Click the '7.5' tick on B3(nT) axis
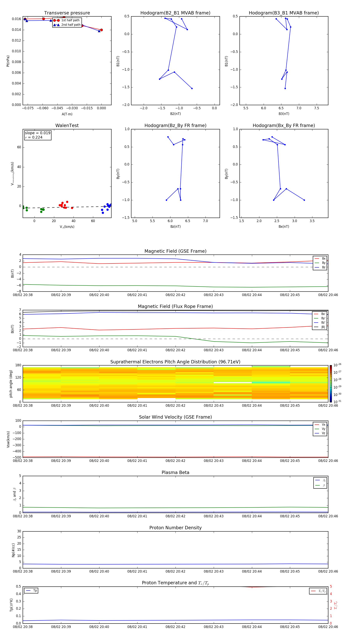 click(316, 108)
